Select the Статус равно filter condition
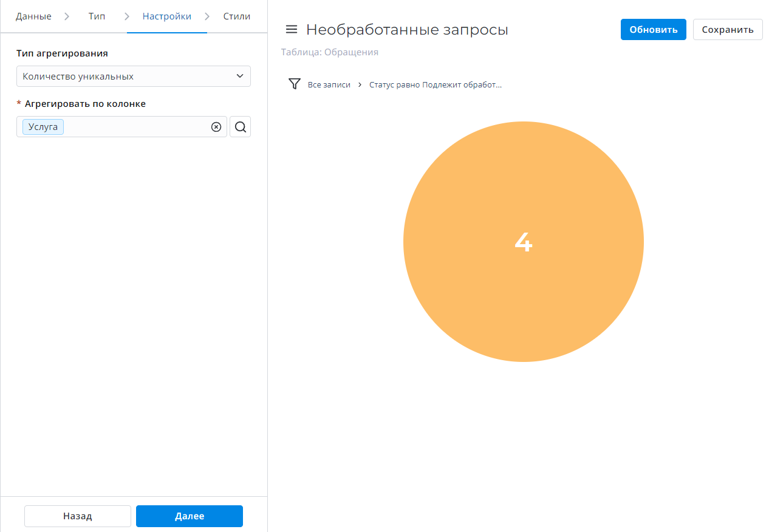Image resolution: width=769 pixels, height=532 pixels. coord(435,85)
